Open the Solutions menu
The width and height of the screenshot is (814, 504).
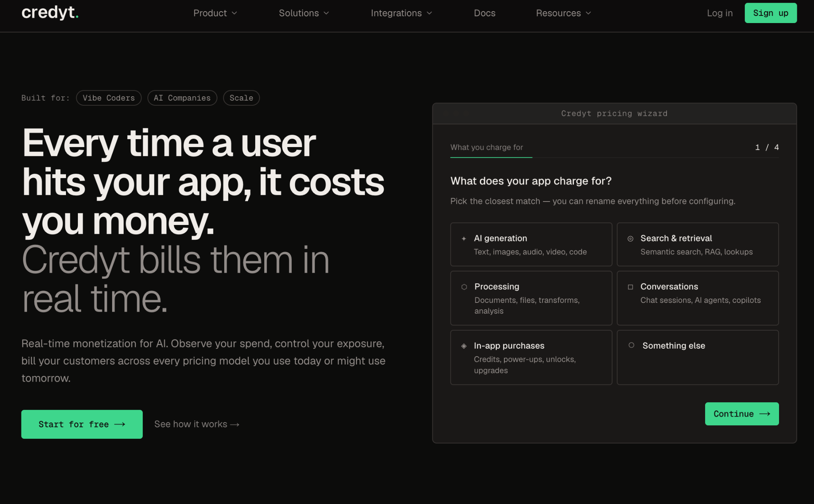304,13
